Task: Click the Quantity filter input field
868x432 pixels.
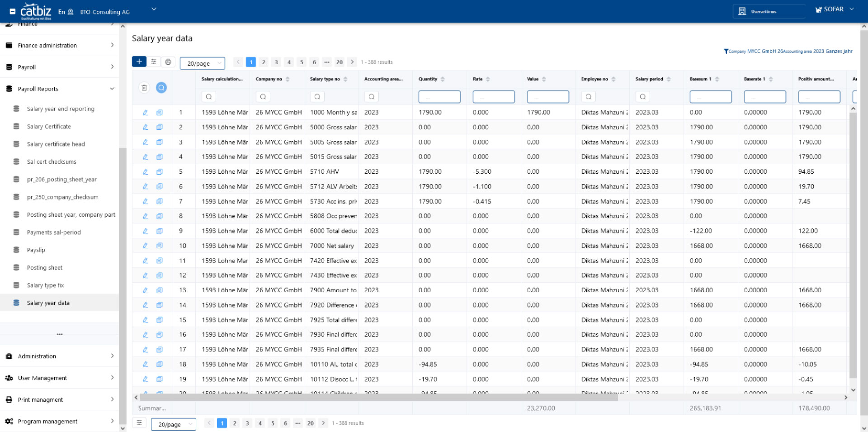Action: point(439,97)
